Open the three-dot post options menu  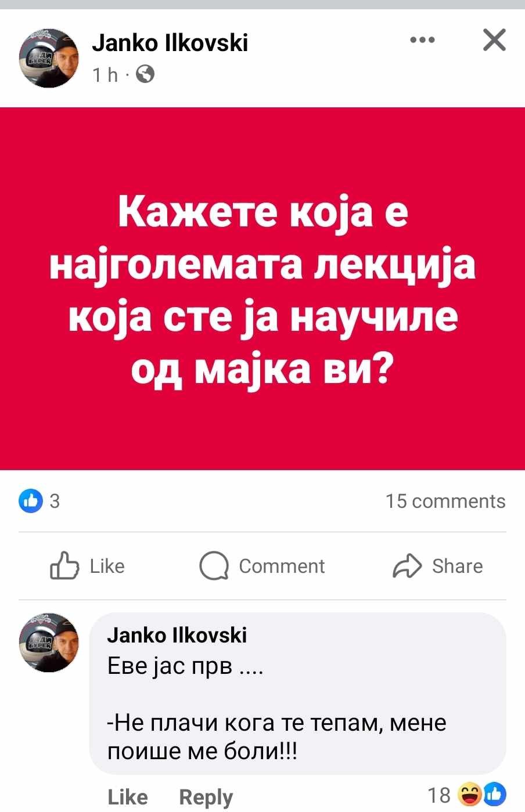(x=422, y=40)
